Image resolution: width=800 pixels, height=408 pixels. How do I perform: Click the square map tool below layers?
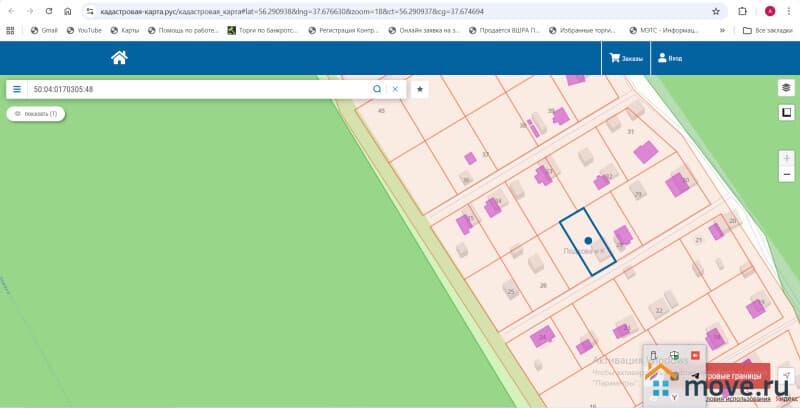pos(786,112)
